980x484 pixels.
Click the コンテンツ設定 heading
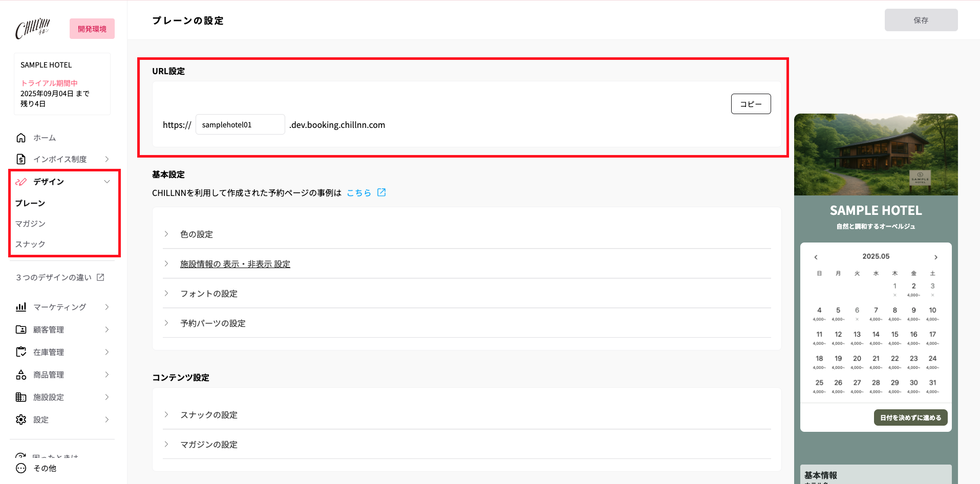181,378
